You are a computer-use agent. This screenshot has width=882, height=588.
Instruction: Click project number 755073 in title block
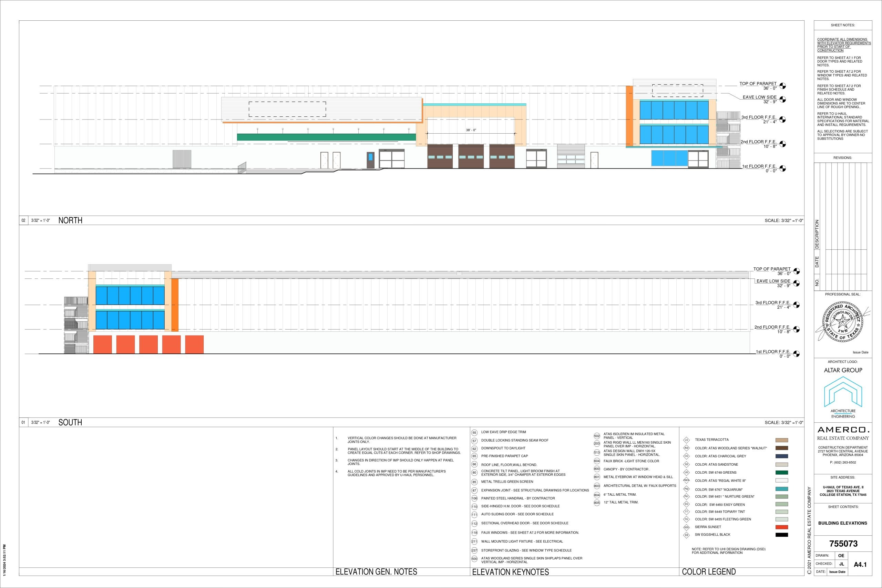coord(843,543)
